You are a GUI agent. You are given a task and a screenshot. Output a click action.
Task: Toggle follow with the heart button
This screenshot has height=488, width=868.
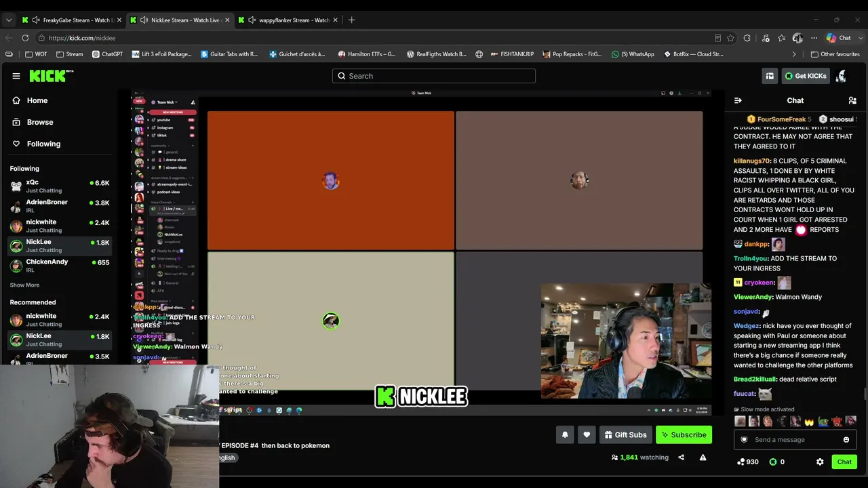click(x=587, y=434)
